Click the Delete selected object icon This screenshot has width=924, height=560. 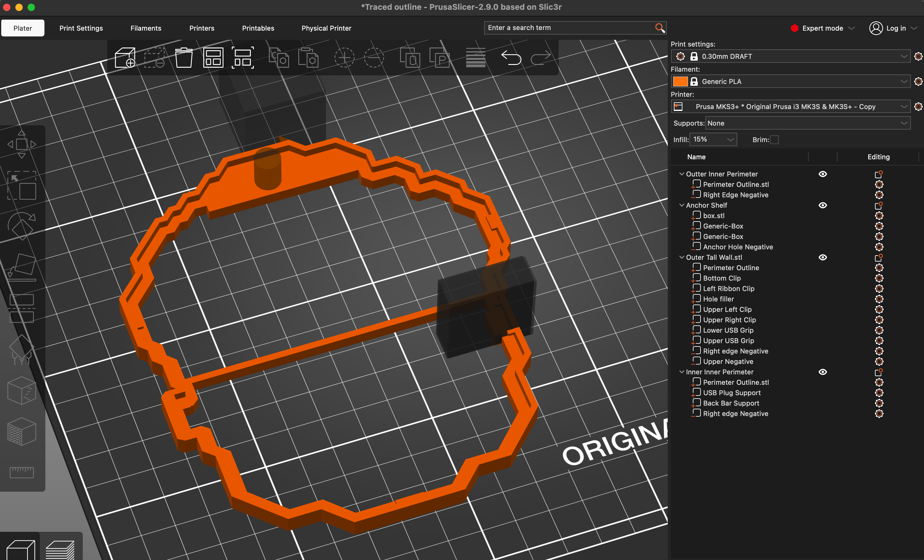point(155,58)
